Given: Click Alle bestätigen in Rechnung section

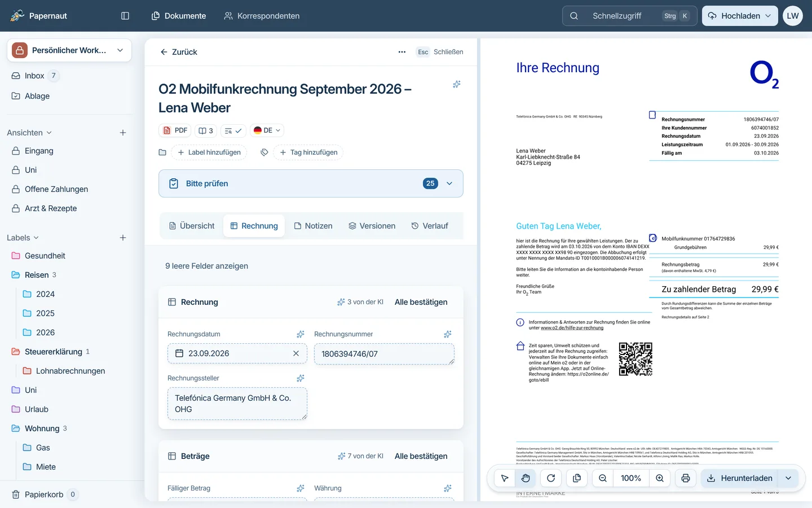Looking at the screenshot, I should pyautogui.click(x=421, y=302).
